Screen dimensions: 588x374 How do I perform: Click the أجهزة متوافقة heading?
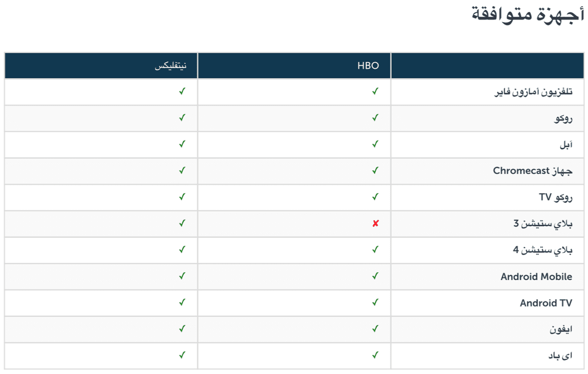pyautogui.click(x=528, y=14)
